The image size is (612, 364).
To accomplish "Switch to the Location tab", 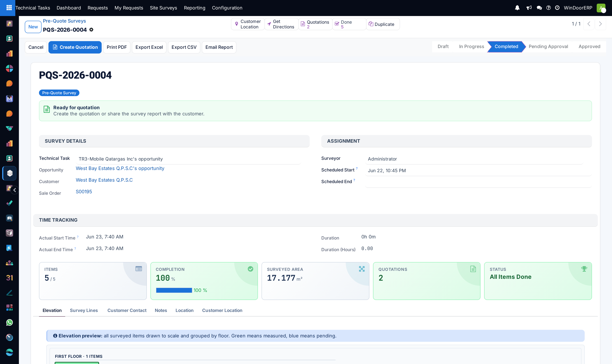I will coord(184,310).
